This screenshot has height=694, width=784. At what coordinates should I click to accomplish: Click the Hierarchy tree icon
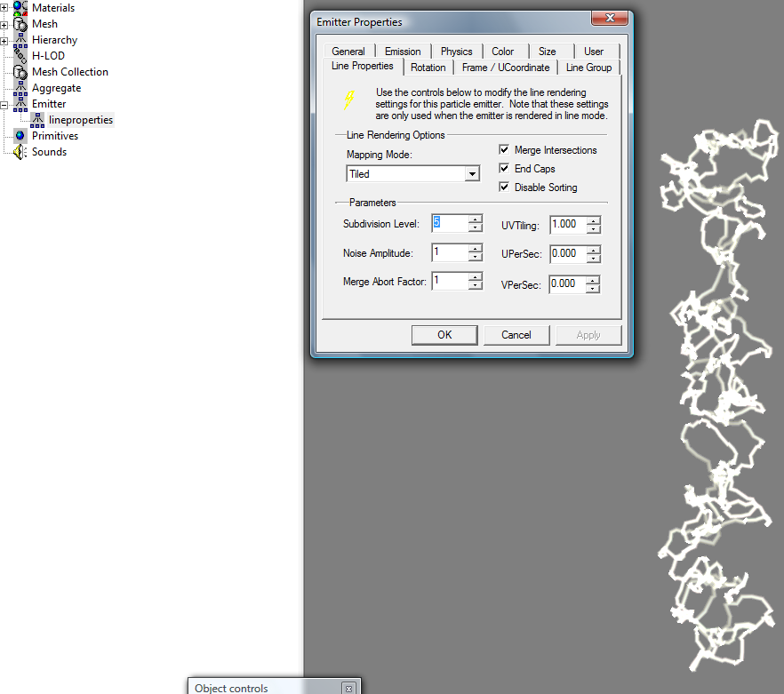(20, 40)
